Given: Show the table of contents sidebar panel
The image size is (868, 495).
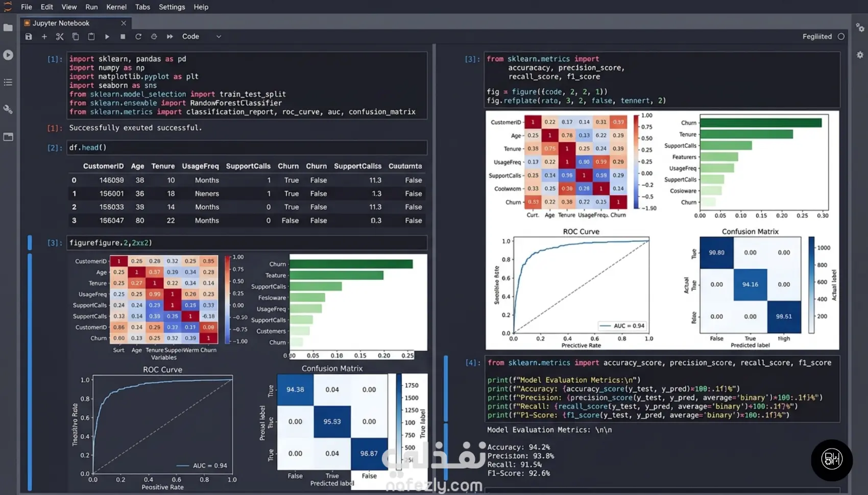Looking at the screenshot, I should coord(8,82).
